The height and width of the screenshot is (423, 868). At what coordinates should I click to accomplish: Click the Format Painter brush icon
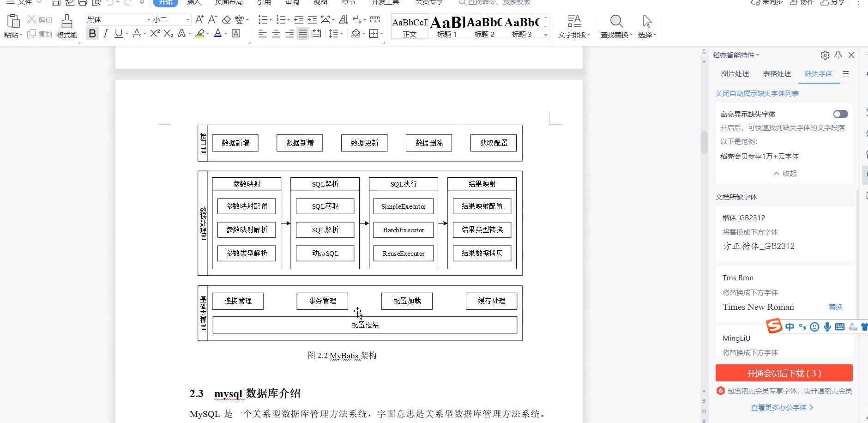[x=67, y=21]
